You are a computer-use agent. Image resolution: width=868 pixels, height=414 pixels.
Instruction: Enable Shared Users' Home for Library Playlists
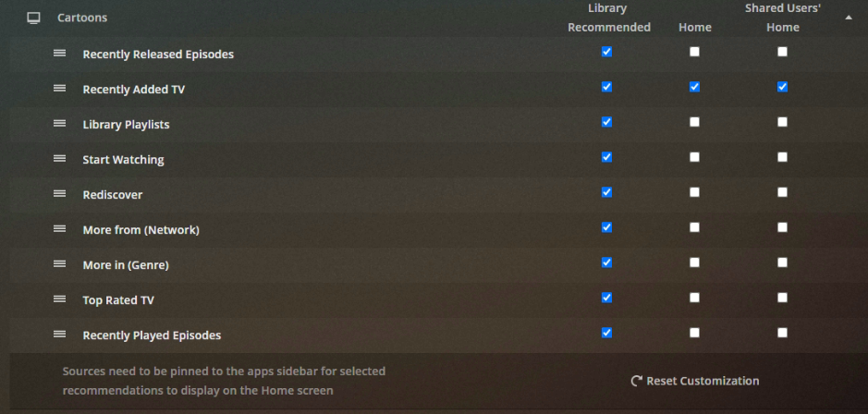tap(782, 122)
